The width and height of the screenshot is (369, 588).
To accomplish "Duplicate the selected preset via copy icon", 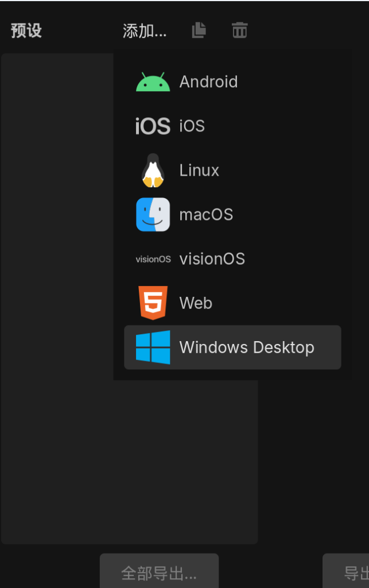I will [199, 30].
